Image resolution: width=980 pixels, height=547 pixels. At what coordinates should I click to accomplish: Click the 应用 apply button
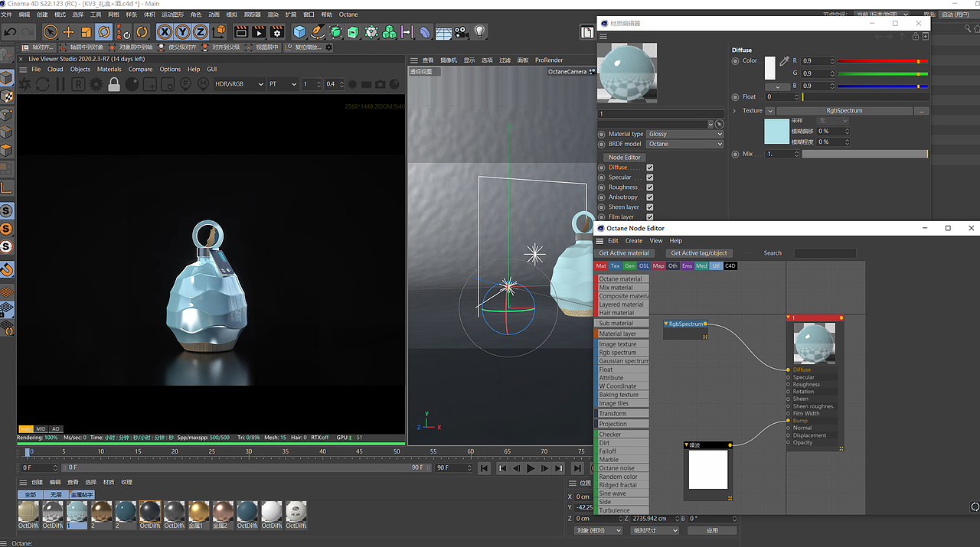[712, 530]
